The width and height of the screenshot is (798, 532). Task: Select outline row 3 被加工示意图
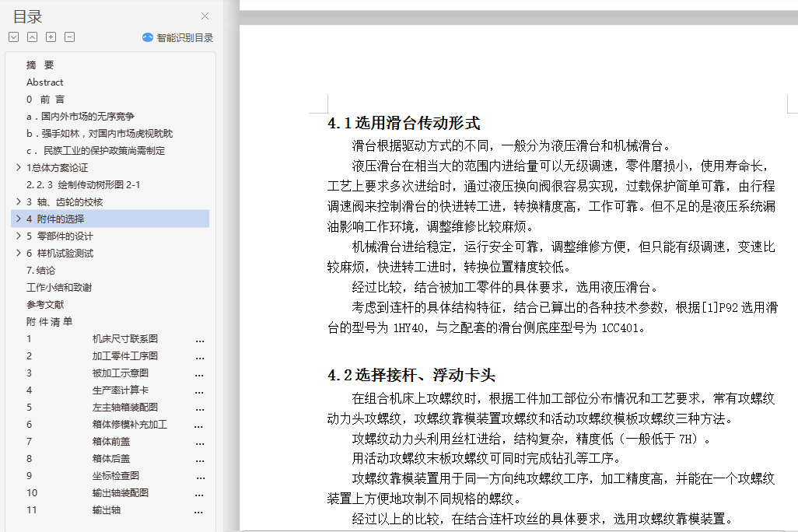click(x=115, y=373)
